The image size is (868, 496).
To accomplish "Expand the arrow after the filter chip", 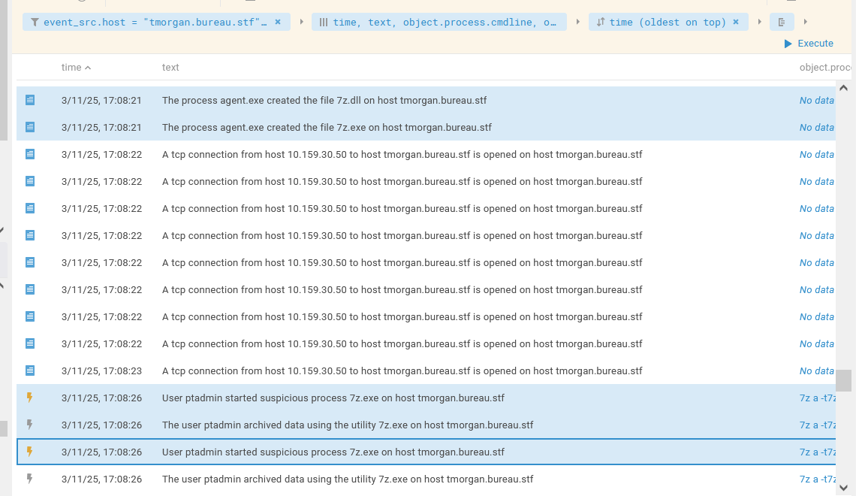I will [301, 22].
